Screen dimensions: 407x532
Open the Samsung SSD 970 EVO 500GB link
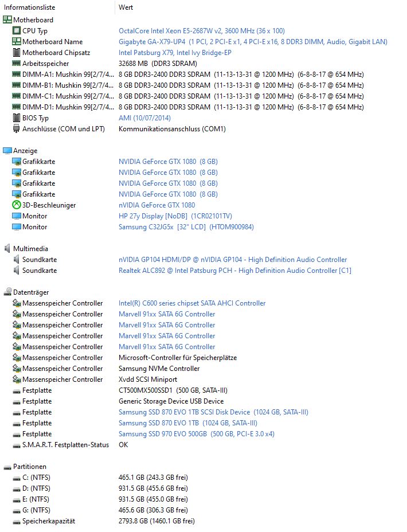click(197, 433)
